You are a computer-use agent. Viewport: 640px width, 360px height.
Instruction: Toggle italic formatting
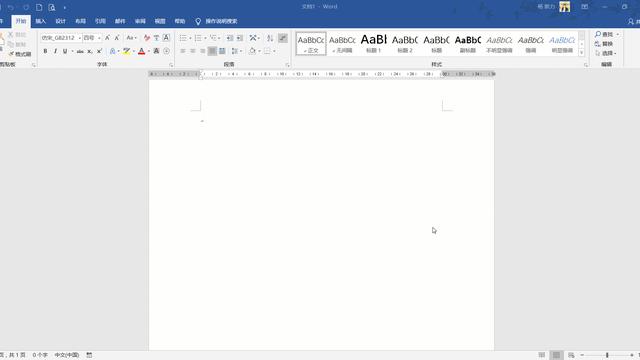55,51
